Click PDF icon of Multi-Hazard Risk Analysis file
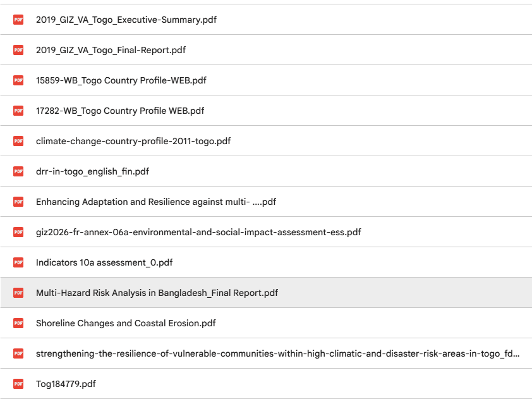 point(18,293)
